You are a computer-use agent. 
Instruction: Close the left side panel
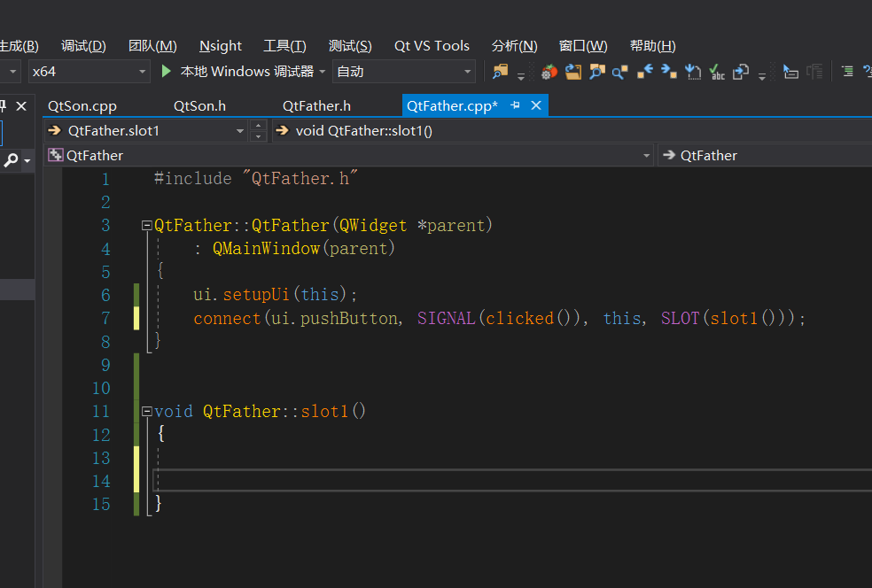pyautogui.click(x=21, y=105)
